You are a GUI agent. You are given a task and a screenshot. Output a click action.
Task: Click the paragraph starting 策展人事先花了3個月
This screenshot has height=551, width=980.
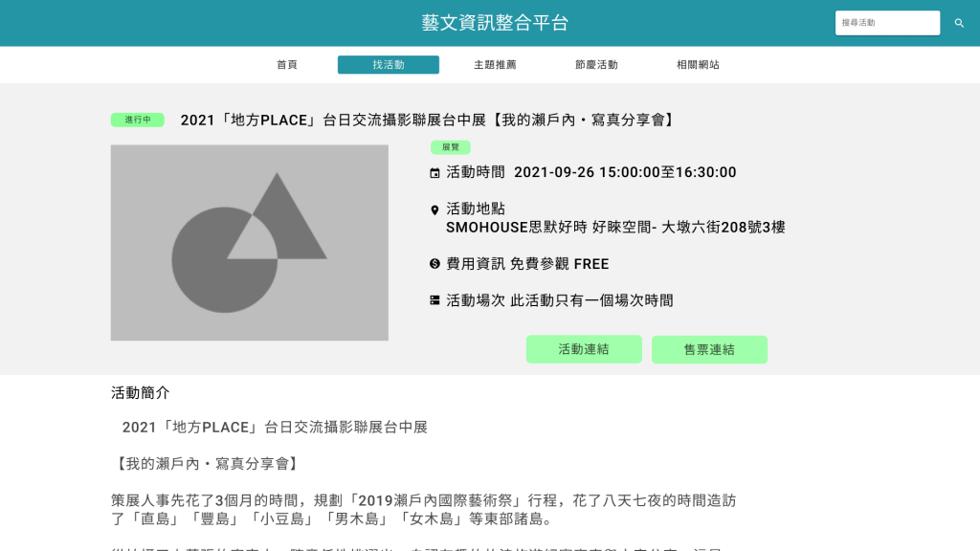(424, 510)
